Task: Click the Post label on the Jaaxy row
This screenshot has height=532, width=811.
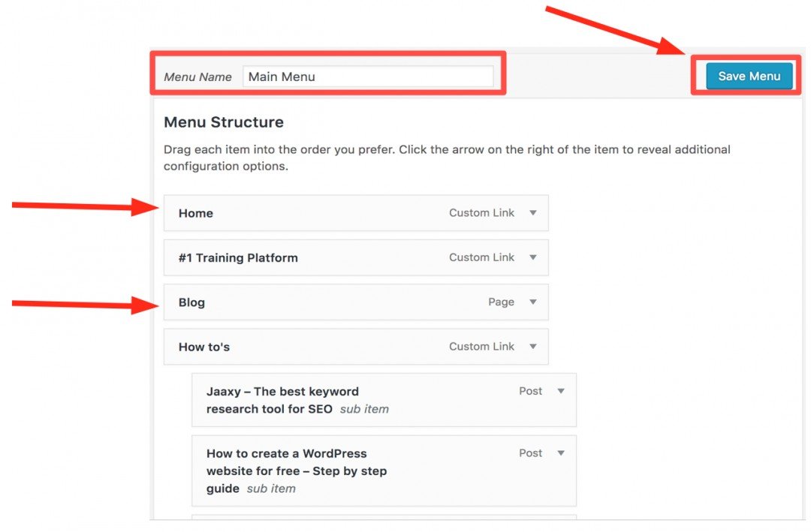Action: [530, 391]
